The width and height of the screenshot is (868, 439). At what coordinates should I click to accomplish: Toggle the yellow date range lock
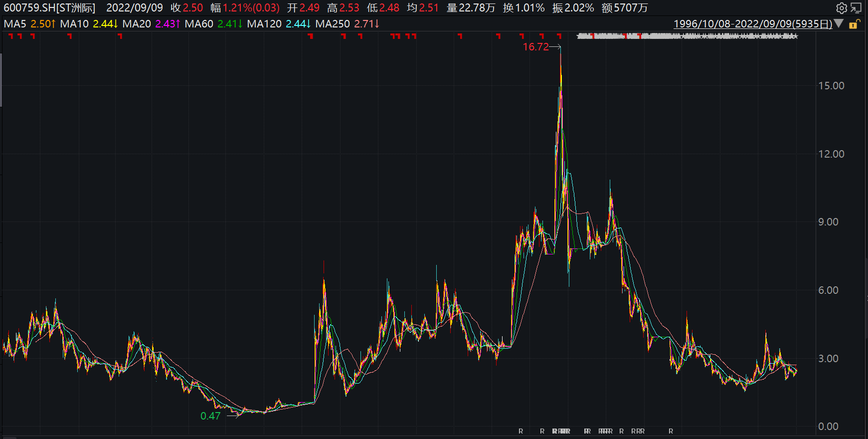click(854, 24)
